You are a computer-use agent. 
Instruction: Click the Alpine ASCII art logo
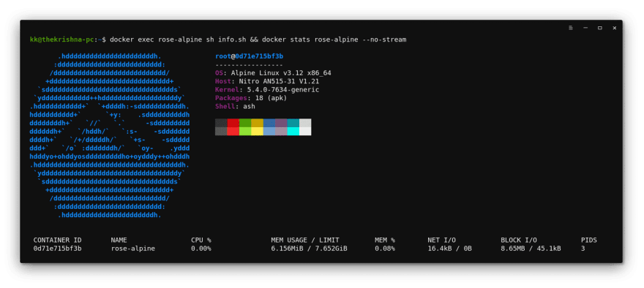click(110, 135)
